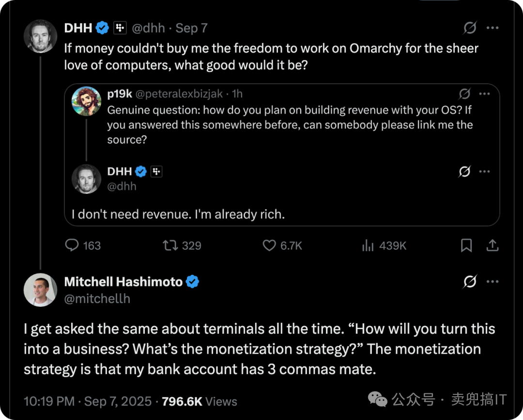
Task: Share DHH's tweet with upload icon
Action: (492, 245)
